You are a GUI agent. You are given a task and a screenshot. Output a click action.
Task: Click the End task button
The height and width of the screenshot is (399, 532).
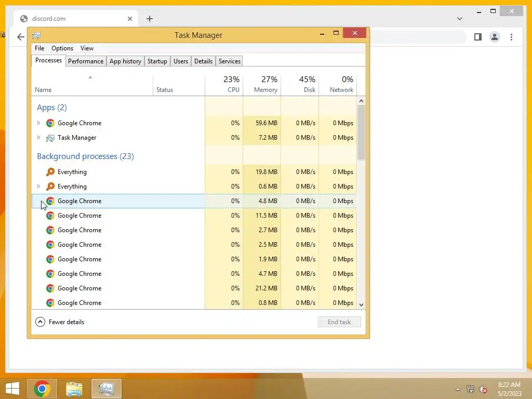(x=339, y=322)
